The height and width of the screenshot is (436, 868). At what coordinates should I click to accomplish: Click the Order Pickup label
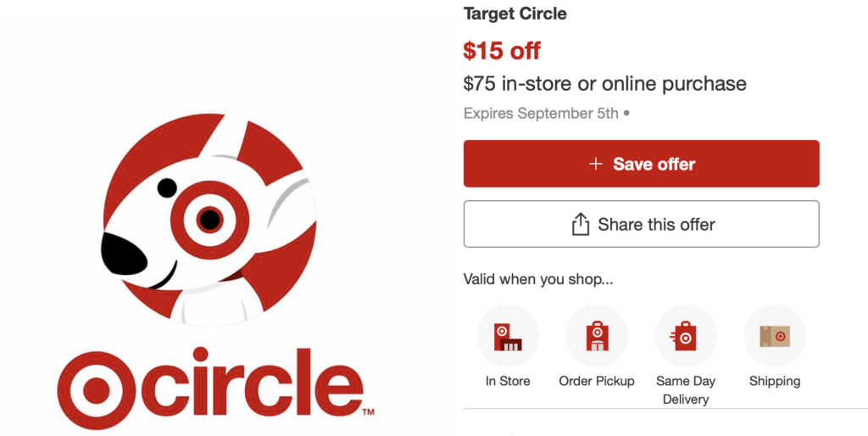597,381
